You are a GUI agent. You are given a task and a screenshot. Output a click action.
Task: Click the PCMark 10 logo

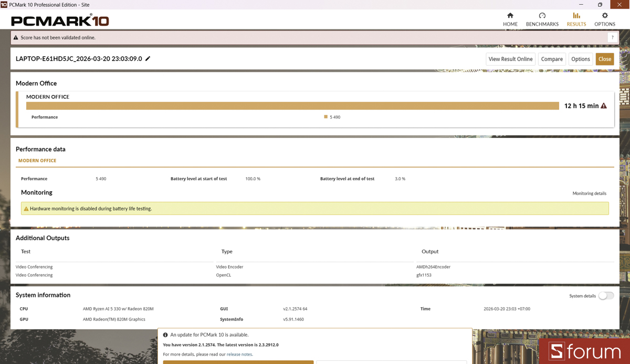[60, 20]
